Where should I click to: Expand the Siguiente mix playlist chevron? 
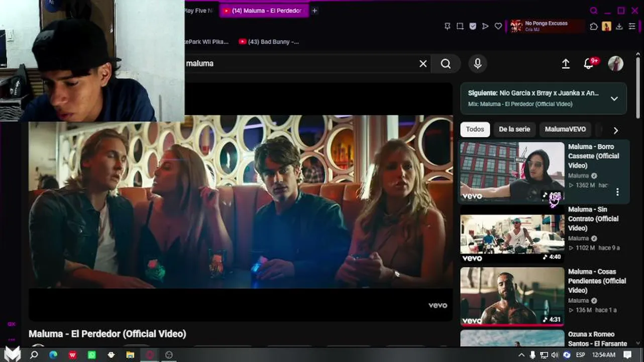[614, 99]
